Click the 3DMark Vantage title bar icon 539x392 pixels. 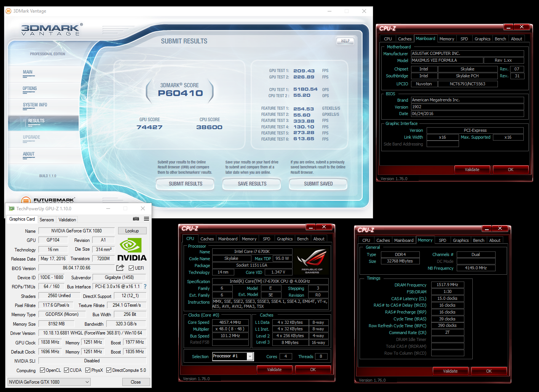click(8, 11)
